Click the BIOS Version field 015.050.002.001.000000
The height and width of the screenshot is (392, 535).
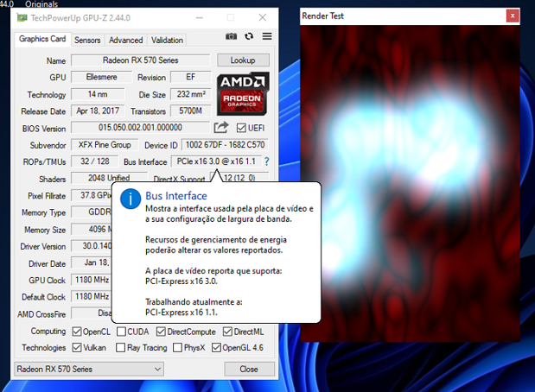140,128
